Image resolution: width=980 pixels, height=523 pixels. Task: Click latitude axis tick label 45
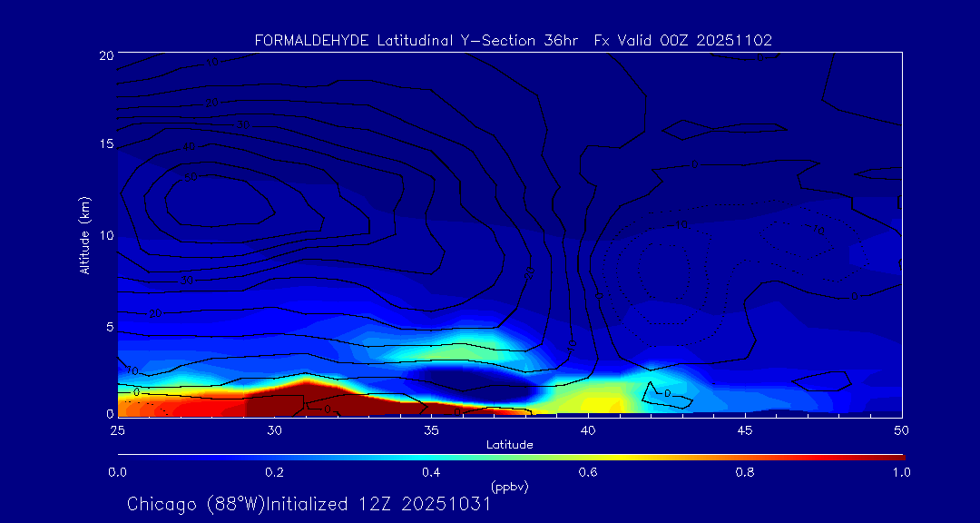(745, 430)
